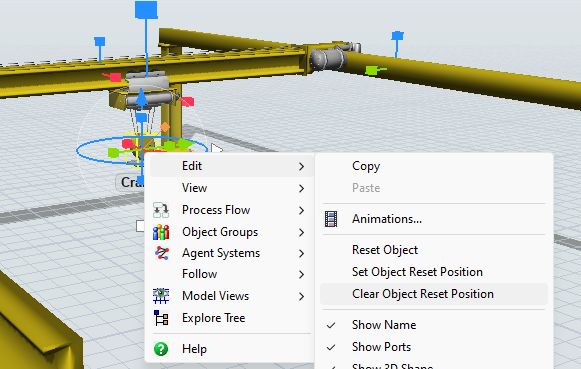Expand the Follow submenu arrow
Viewport: 581px width, 369px height.
tap(301, 275)
